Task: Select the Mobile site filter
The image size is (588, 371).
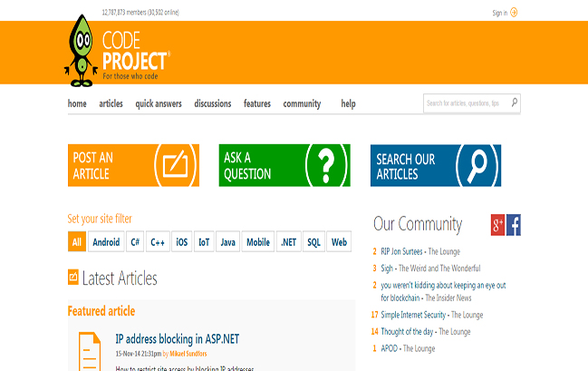Action: [x=258, y=241]
